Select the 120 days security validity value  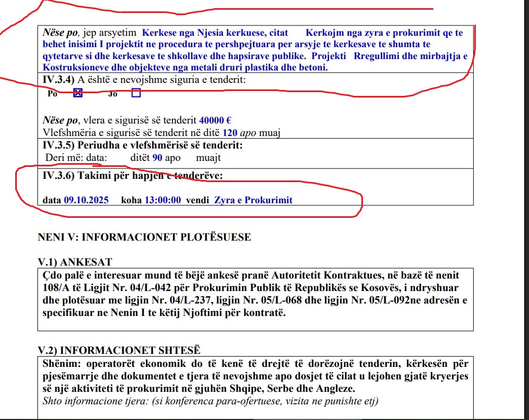point(230,133)
